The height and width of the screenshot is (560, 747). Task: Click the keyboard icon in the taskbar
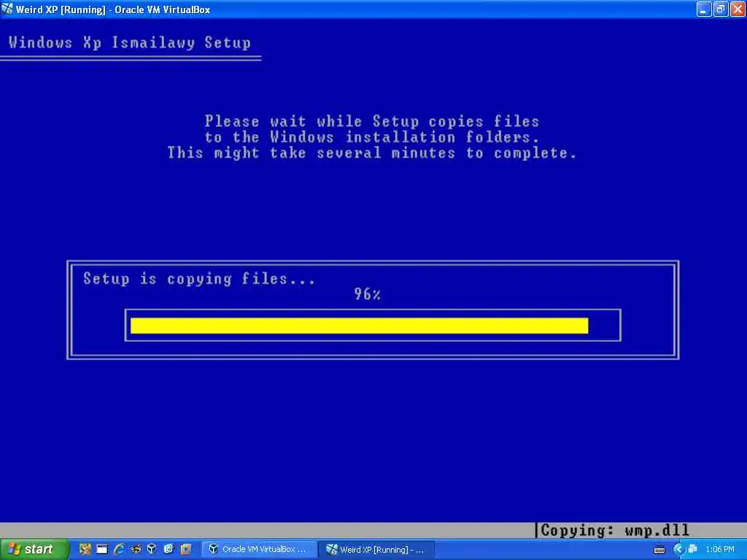pos(659,550)
